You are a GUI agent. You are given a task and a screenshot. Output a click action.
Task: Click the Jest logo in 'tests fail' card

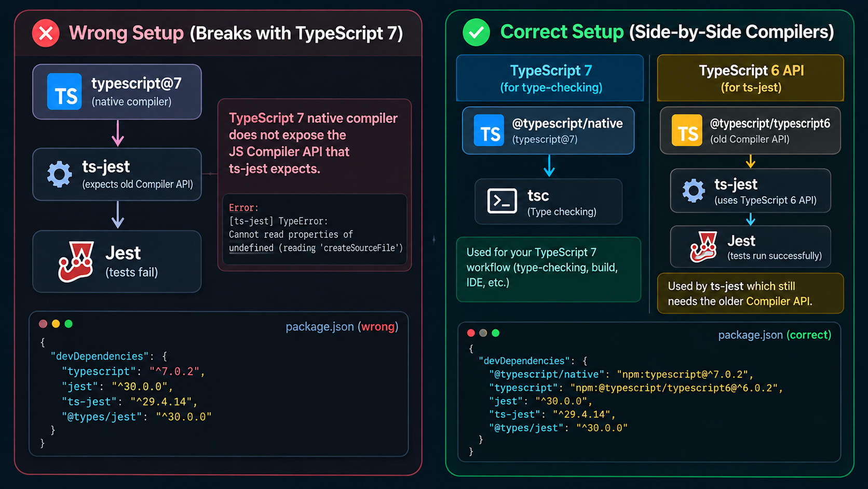(76, 261)
